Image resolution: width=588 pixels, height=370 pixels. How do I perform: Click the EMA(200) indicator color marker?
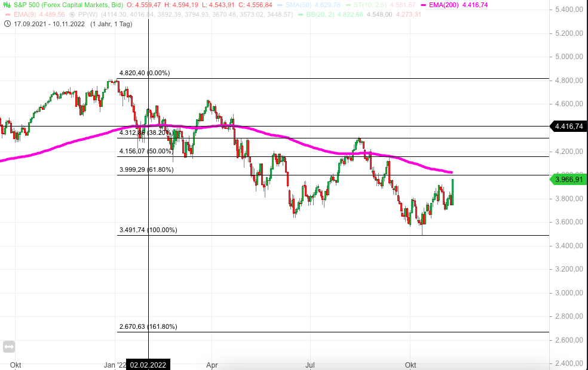[422, 5]
